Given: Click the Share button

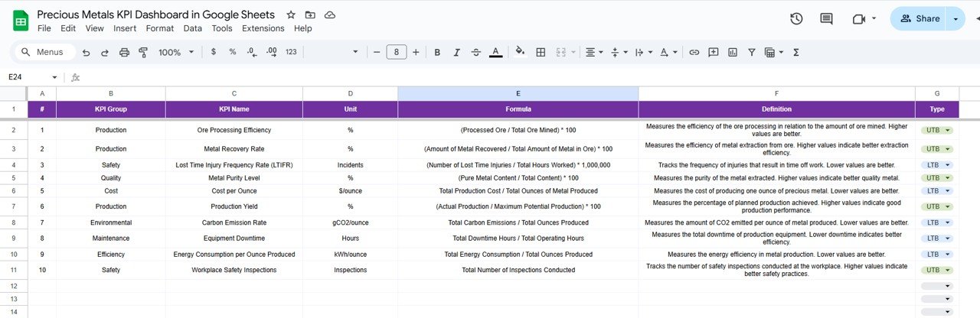Looking at the screenshot, I should point(919,18).
